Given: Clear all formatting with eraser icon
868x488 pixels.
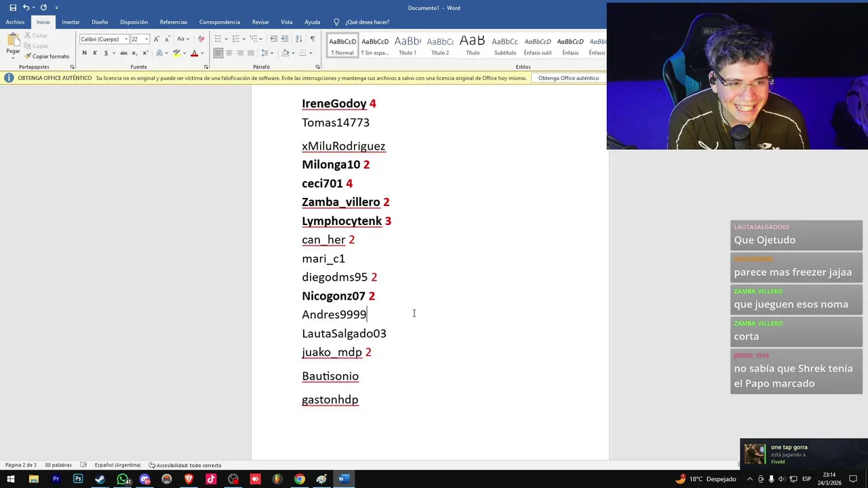Looking at the screenshot, I should coord(201,39).
